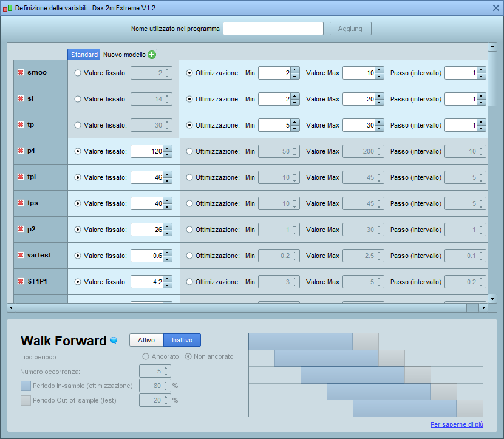Click the vartest variable name
The image size is (504, 439).
point(39,255)
